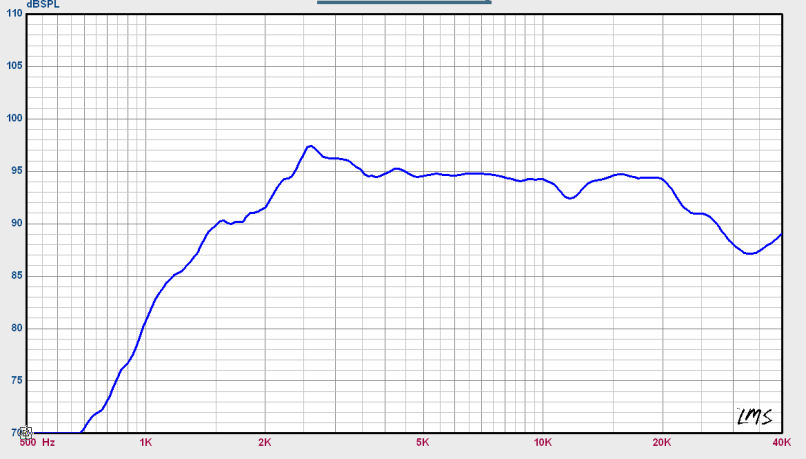The image size is (806, 459).
Task: Click the 10K frequency label
Action: coord(542,443)
